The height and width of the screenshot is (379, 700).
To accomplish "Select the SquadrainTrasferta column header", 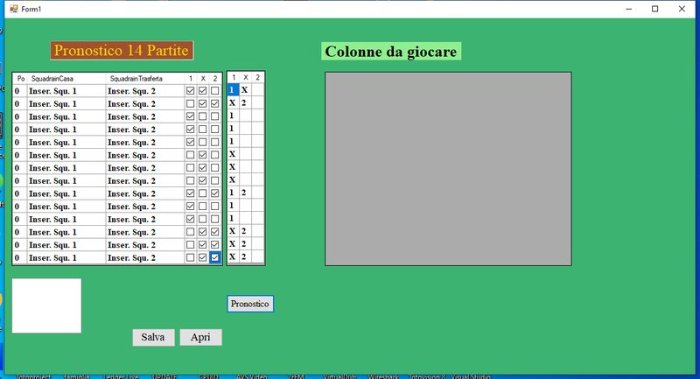I will coord(146,79).
